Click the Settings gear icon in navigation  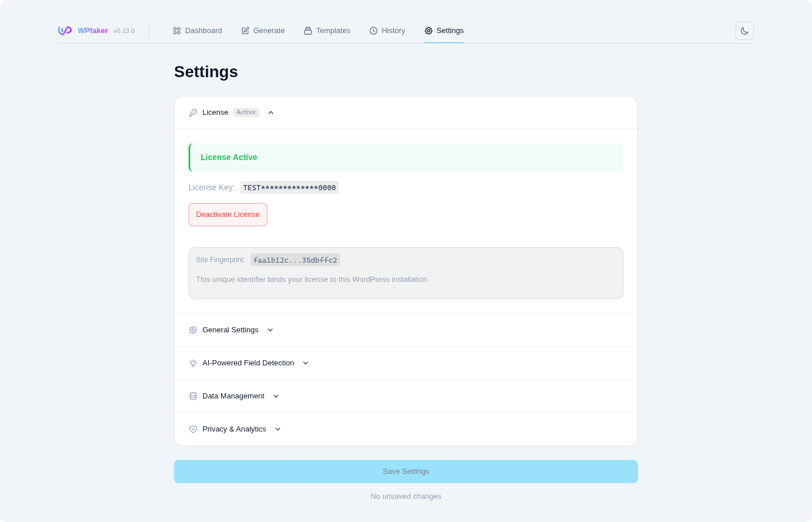click(429, 31)
